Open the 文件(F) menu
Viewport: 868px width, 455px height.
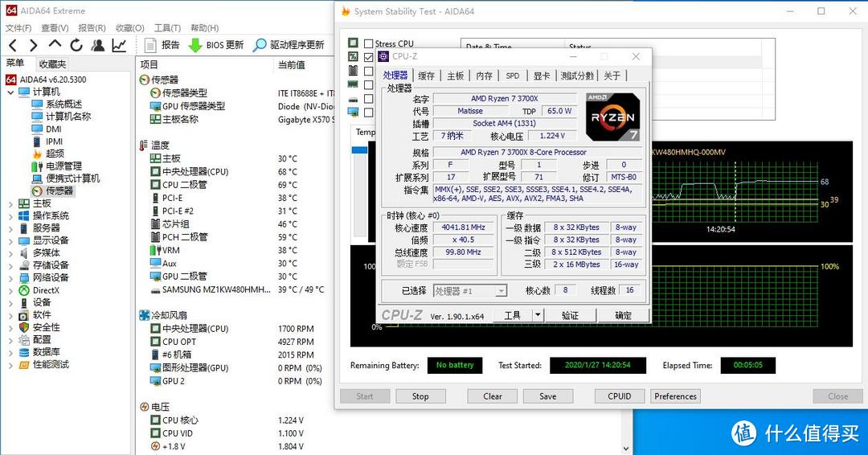[x=18, y=27]
